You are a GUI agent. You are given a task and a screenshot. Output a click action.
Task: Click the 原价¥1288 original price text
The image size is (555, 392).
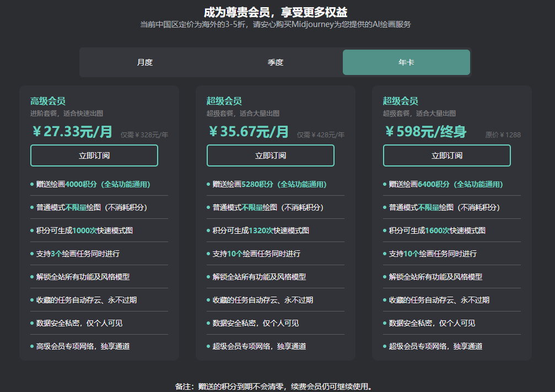(503, 135)
